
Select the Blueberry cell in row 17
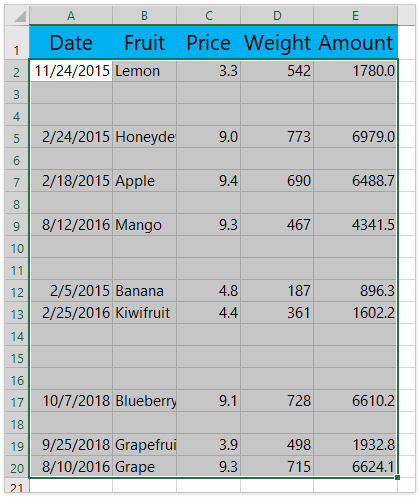click(x=144, y=401)
